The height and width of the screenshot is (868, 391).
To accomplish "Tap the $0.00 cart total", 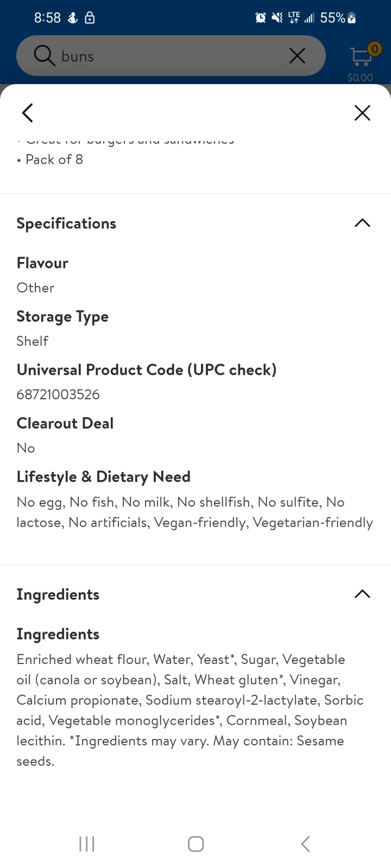I will pos(360,78).
